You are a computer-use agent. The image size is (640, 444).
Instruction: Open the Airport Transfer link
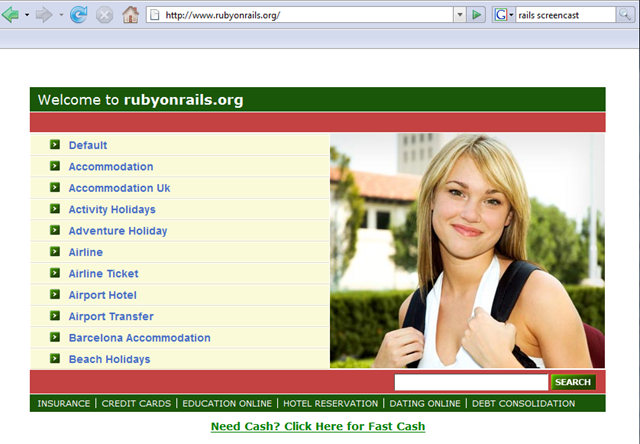(111, 316)
